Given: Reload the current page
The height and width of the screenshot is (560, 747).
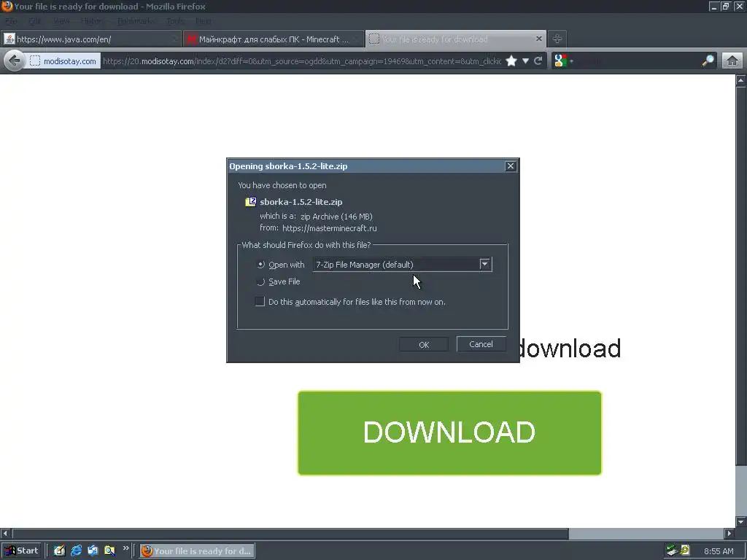Looking at the screenshot, I should 538,61.
